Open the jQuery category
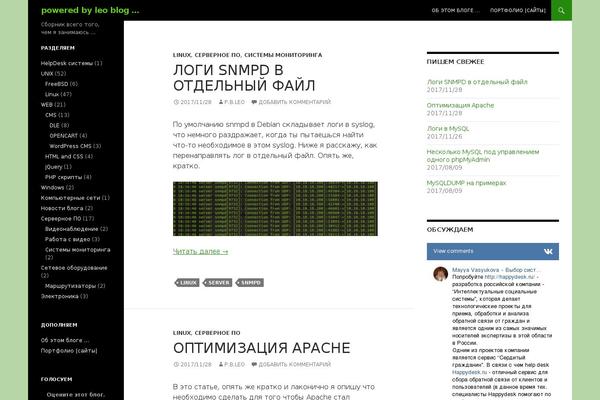Screen dimensions: 600x400 (54, 167)
